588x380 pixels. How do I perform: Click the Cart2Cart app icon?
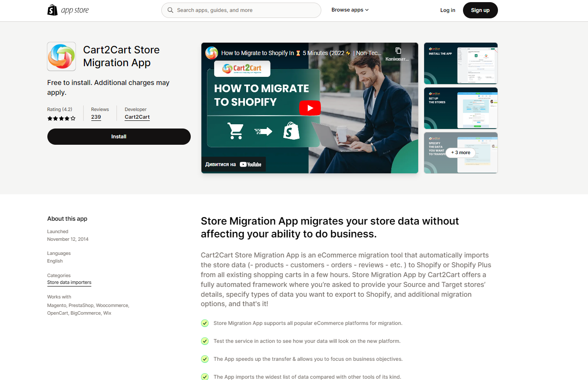point(61,56)
